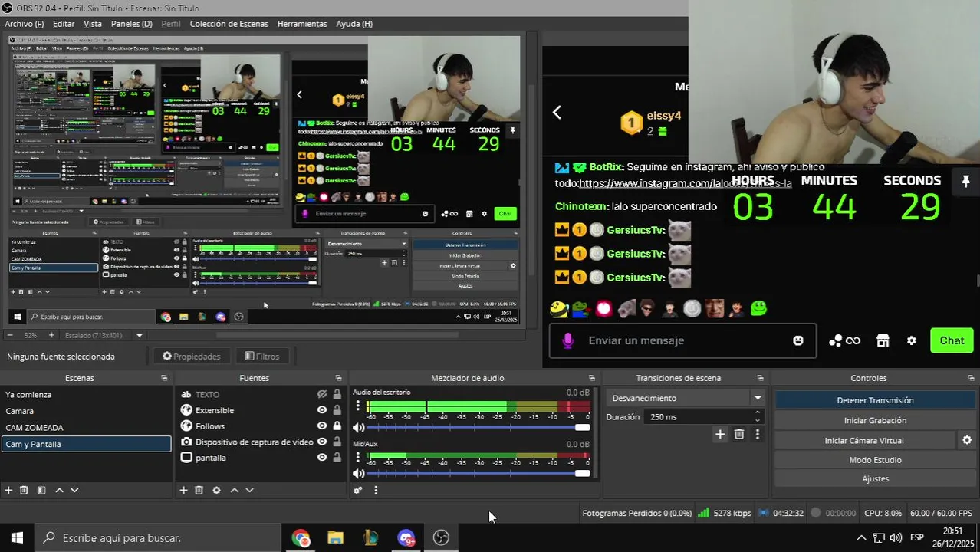Screen dimensions: 980x552
Task: Undock the Controles panel
Action: pyautogui.click(x=973, y=378)
